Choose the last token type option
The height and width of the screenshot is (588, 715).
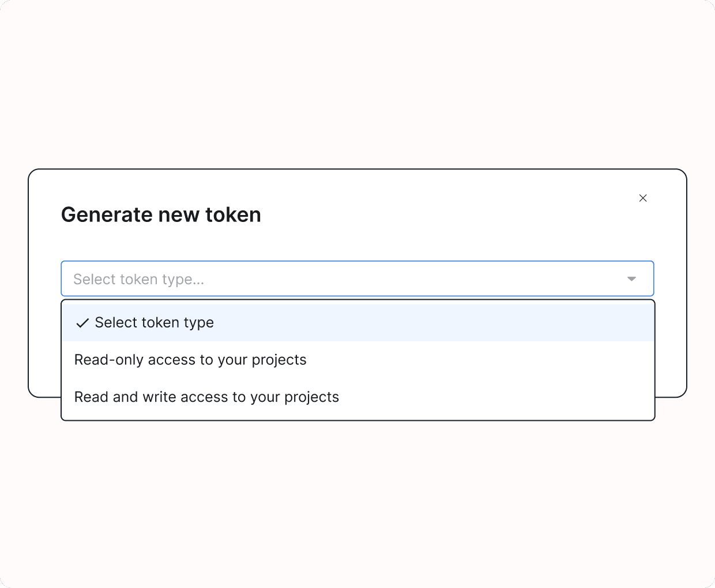[206, 397]
